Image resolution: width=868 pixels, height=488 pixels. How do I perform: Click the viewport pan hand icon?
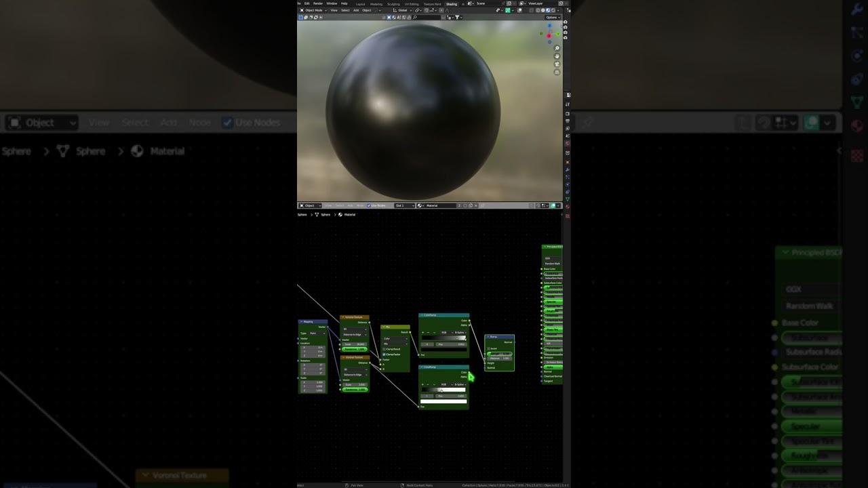557,56
